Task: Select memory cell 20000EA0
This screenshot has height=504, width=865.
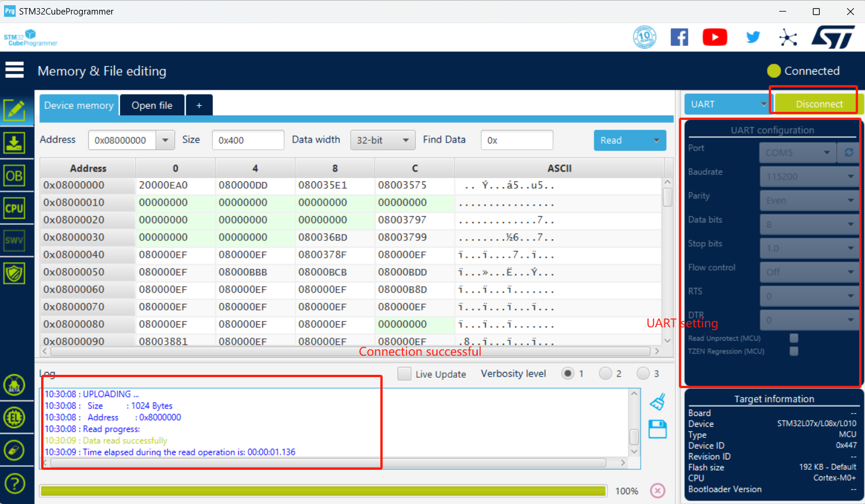Action: coord(175,185)
